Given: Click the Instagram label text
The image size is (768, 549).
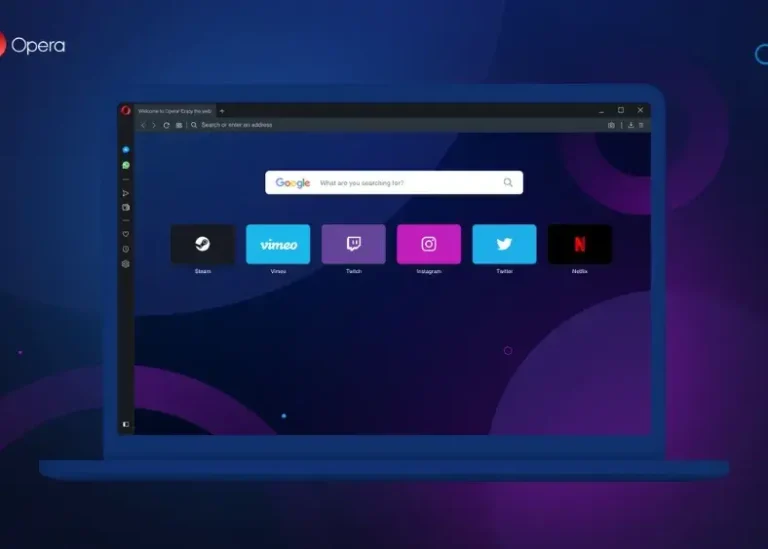Looking at the screenshot, I should pyautogui.click(x=429, y=271).
